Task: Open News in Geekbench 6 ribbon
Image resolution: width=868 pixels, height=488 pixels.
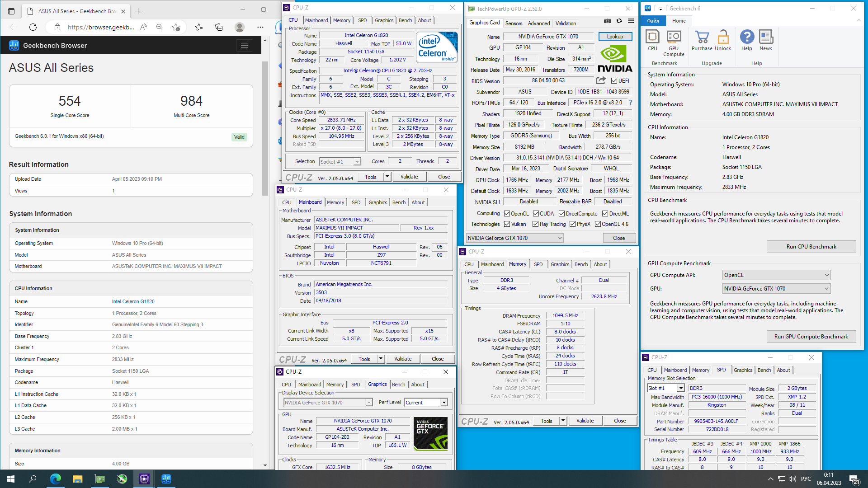Action: 766,40
